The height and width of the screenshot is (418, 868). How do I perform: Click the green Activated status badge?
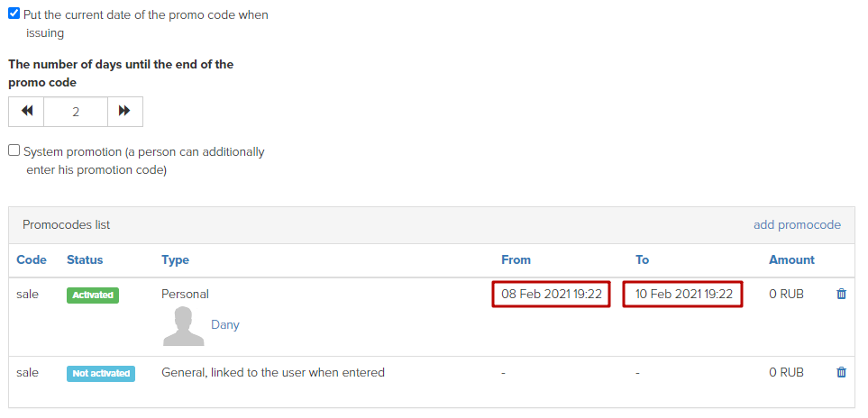pos(93,295)
